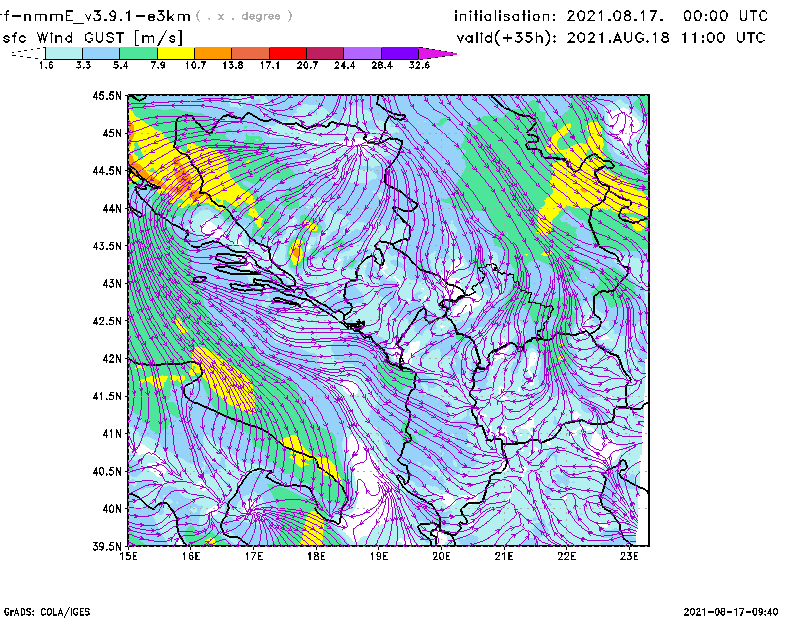Viewport: 800px width, 618px height.
Task: Click the 45N latitude label
Action: [x=112, y=133]
